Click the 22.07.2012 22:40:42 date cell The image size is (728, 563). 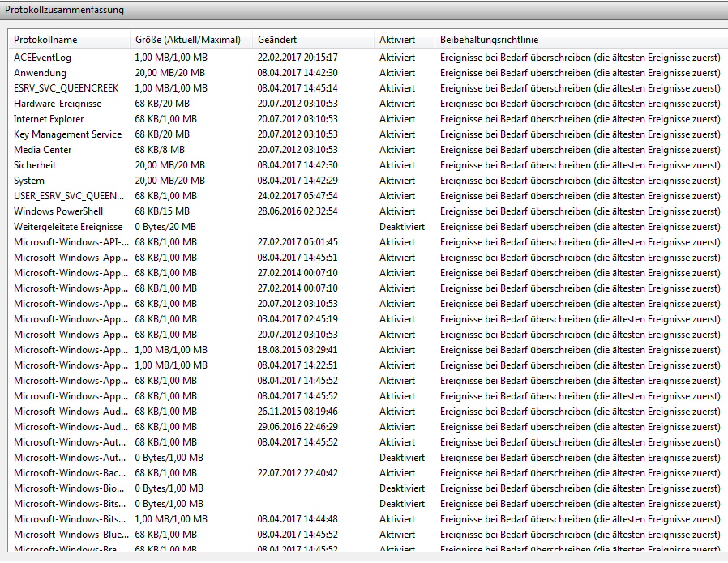(298, 473)
